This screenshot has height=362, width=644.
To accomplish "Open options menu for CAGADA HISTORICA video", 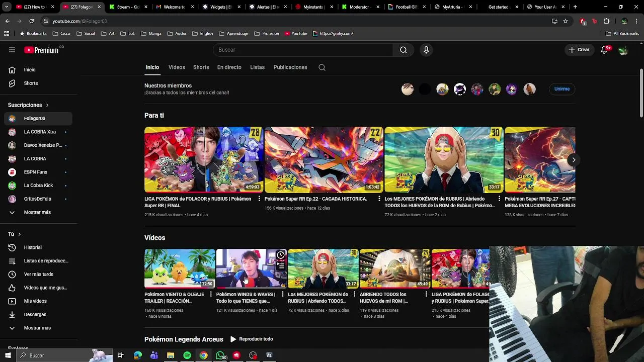I will coord(379,199).
